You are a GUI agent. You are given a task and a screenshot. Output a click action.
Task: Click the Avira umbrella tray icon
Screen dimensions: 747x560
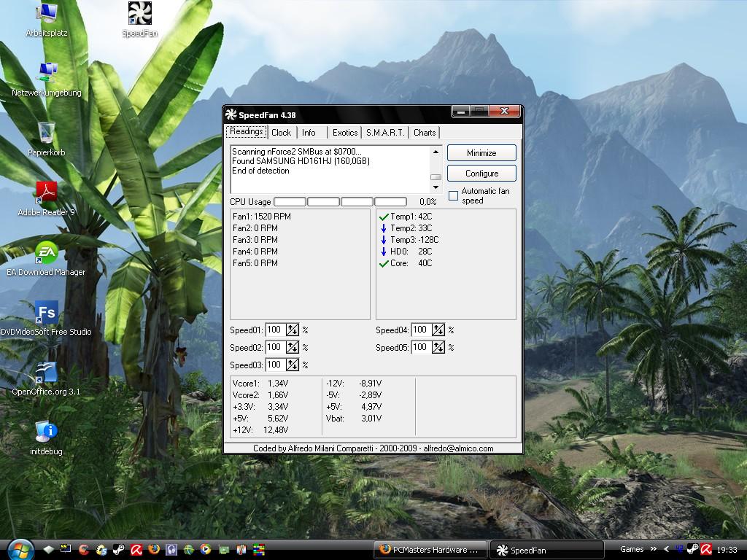[x=706, y=549]
